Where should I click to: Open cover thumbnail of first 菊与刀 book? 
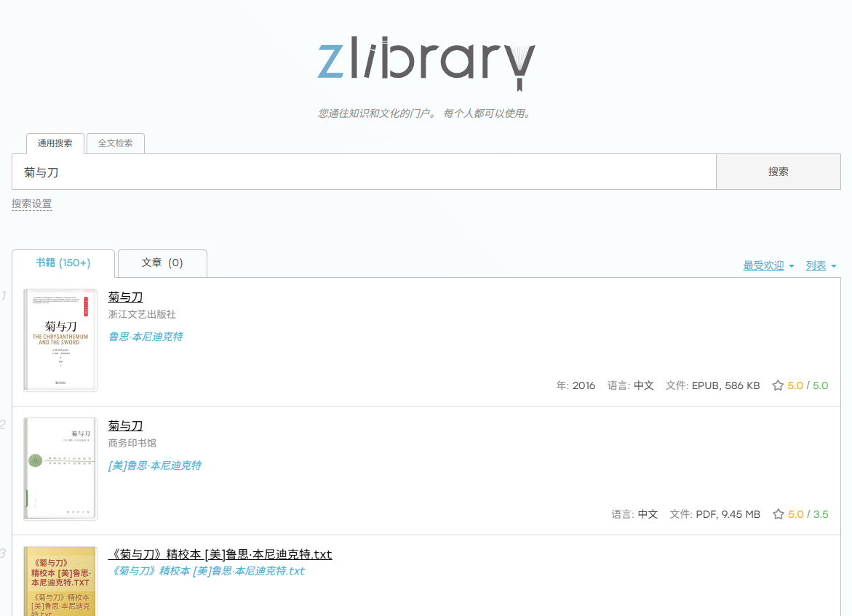60,340
